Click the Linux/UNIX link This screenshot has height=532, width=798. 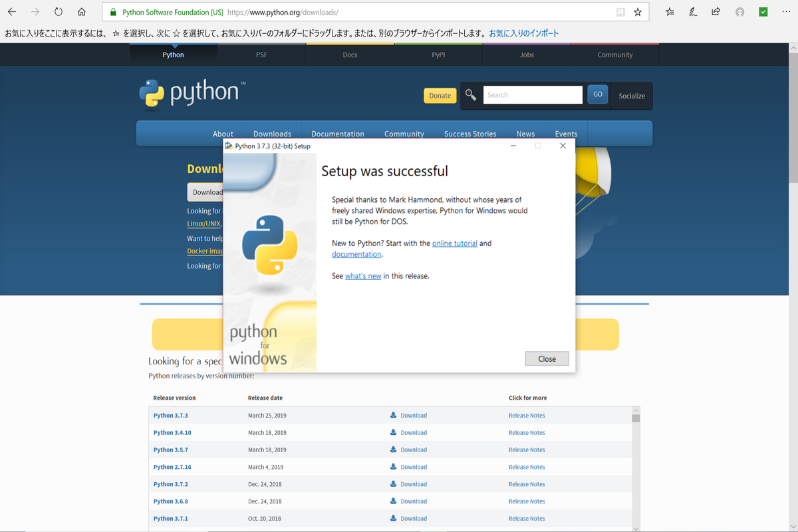pyautogui.click(x=204, y=224)
